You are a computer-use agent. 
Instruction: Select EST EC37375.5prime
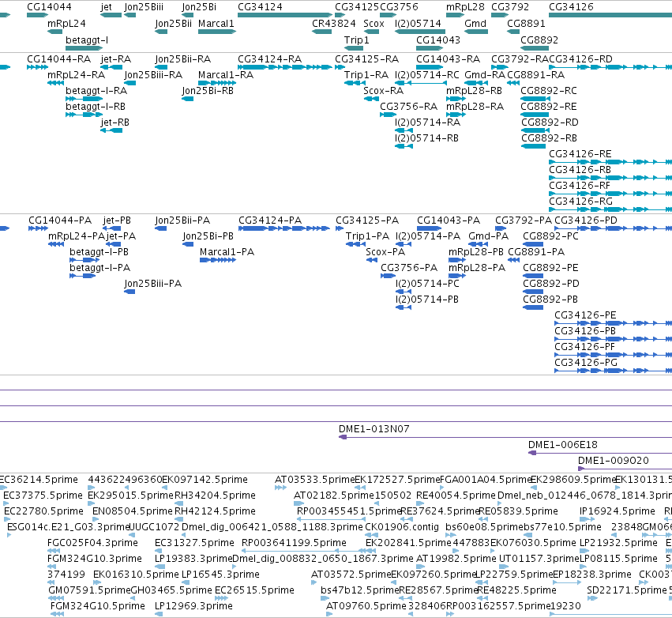pyautogui.click(x=43, y=496)
